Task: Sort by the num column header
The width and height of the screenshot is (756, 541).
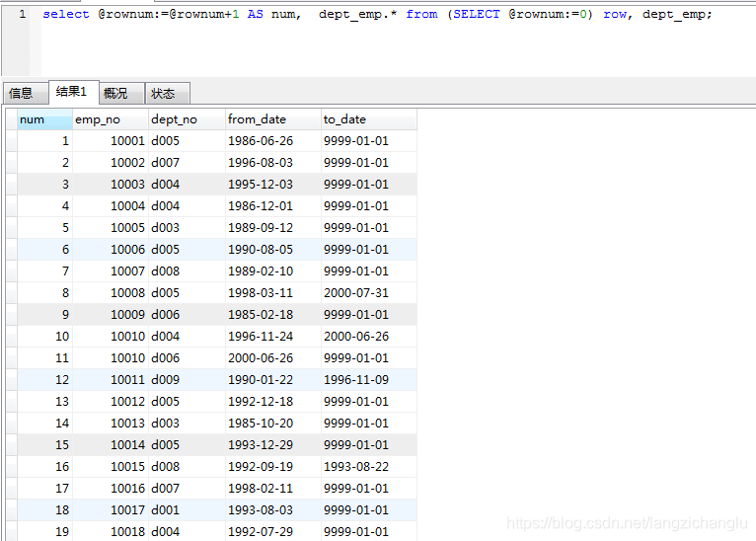Action: tap(44, 119)
